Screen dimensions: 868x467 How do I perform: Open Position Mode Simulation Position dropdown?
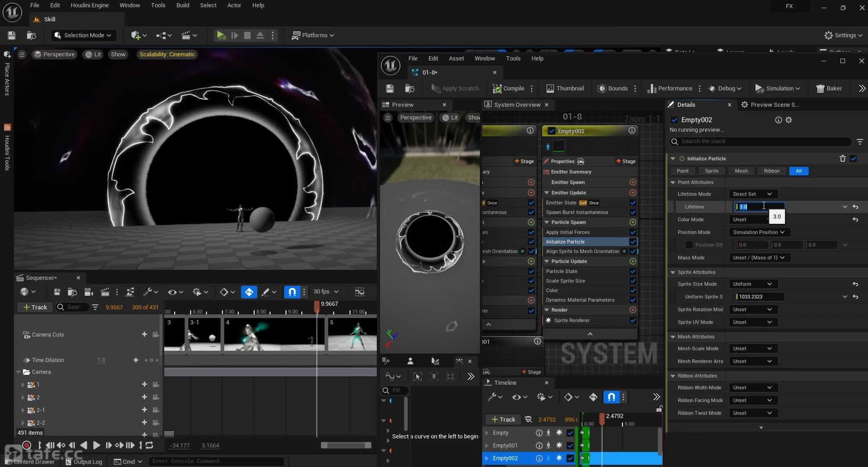[x=759, y=232]
